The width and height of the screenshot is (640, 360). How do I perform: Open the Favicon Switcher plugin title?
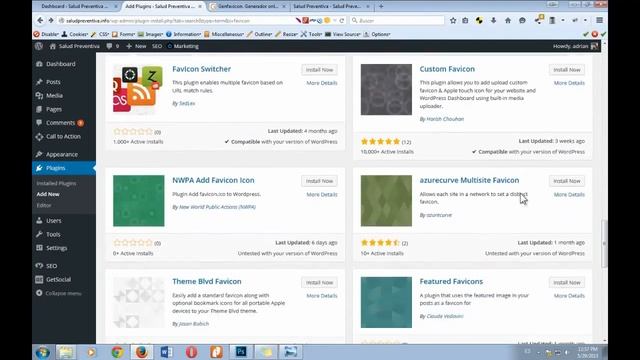click(x=201, y=69)
